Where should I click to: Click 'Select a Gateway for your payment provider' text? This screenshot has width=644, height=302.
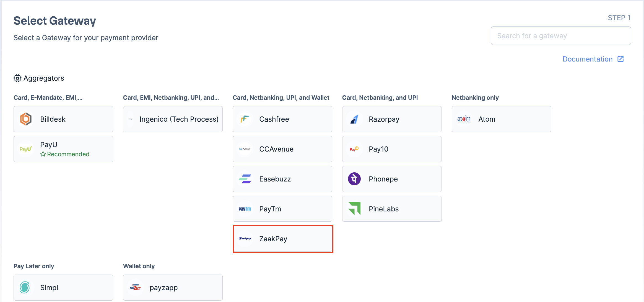pyautogui.click(x=86, y=38)
